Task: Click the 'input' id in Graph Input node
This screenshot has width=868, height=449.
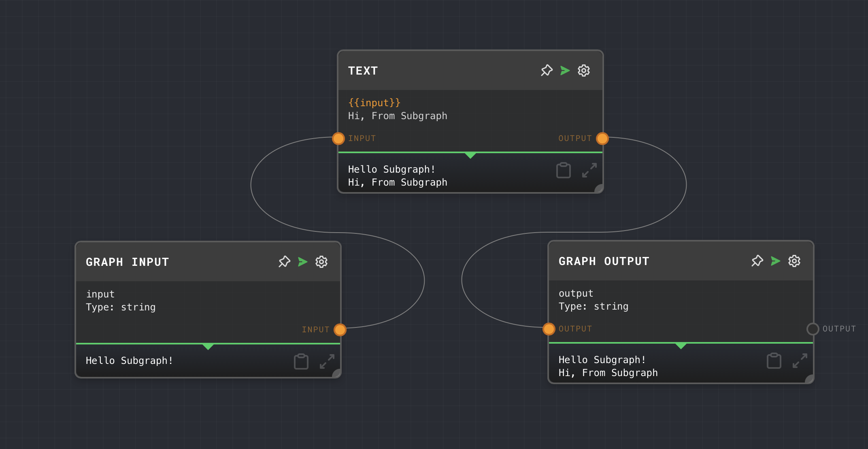Action: tap(100, 294)
